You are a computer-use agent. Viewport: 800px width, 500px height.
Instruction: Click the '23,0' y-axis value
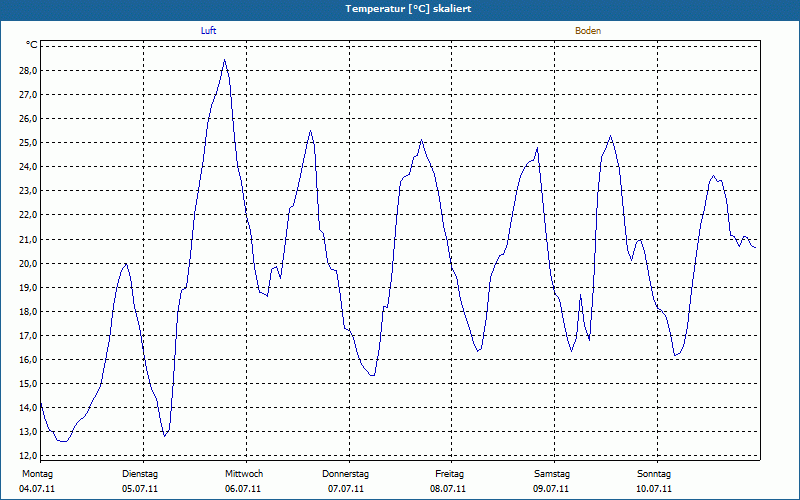coord(28,191)
